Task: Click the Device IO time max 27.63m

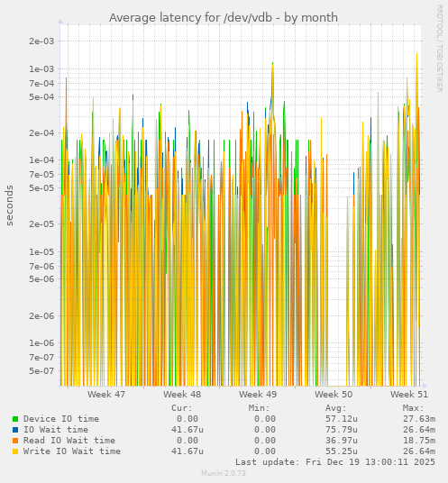Action: click(x=419, y=419)
